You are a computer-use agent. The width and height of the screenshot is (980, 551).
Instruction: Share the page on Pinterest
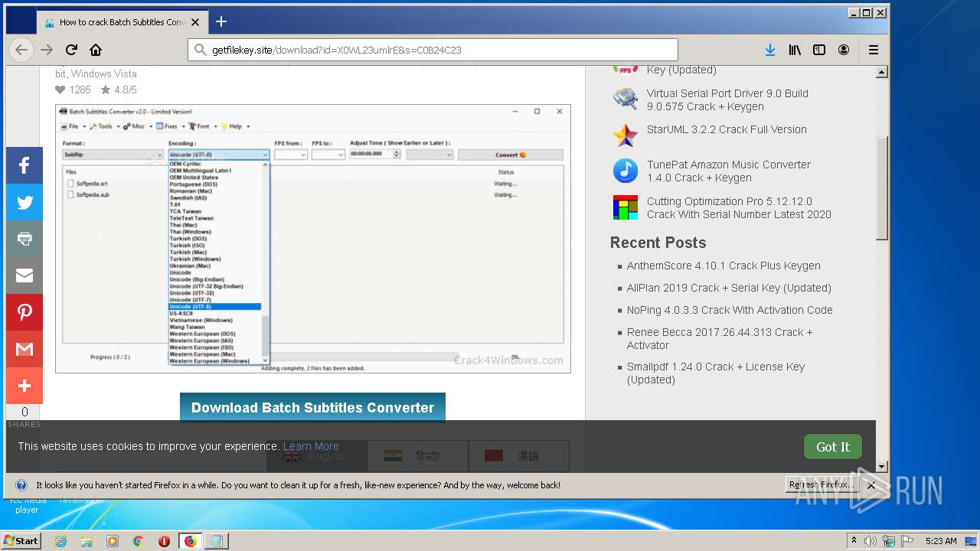click(x=24, y=312)
